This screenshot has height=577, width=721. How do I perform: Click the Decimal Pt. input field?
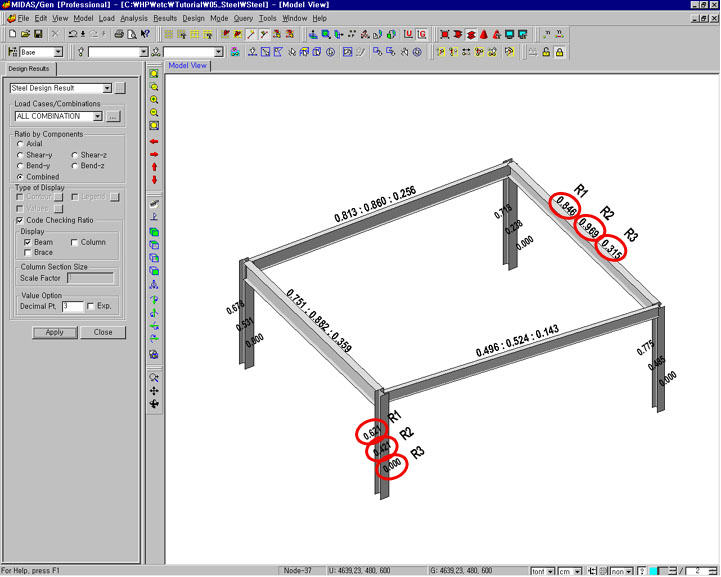click(72, 306)
